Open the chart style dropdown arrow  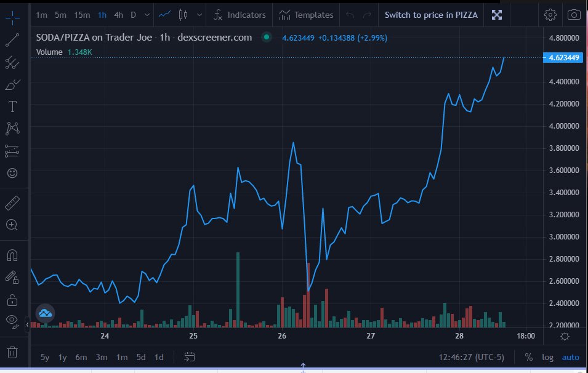198,15
